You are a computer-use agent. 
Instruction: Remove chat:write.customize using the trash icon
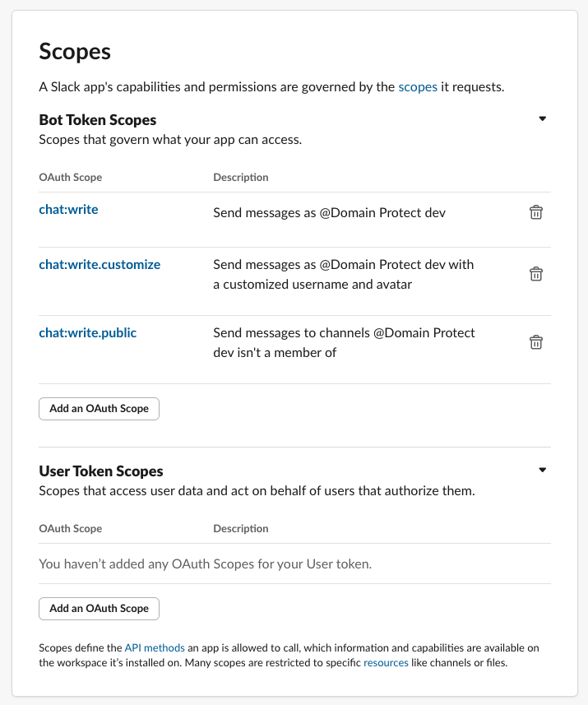click(x=536, y=274)
